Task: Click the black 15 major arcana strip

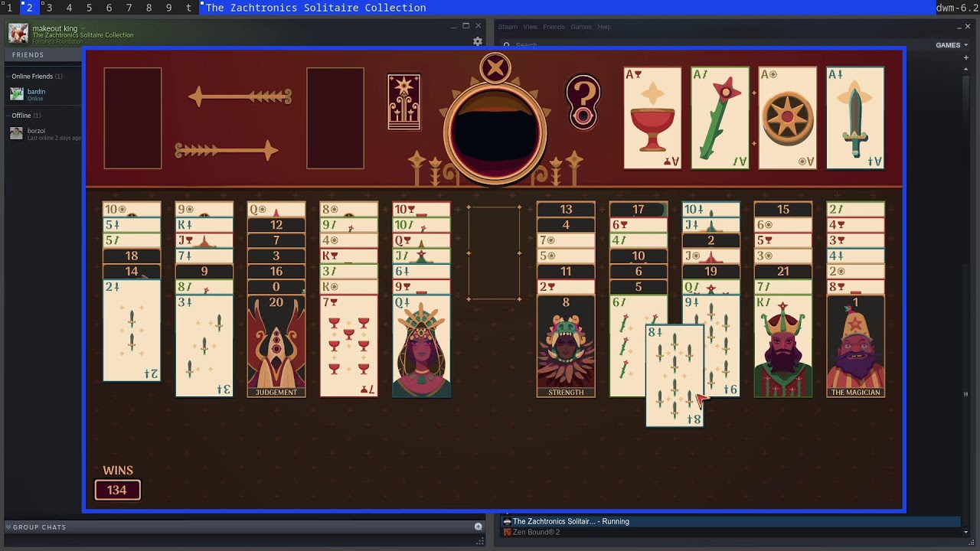Action: tap(782, 209)
